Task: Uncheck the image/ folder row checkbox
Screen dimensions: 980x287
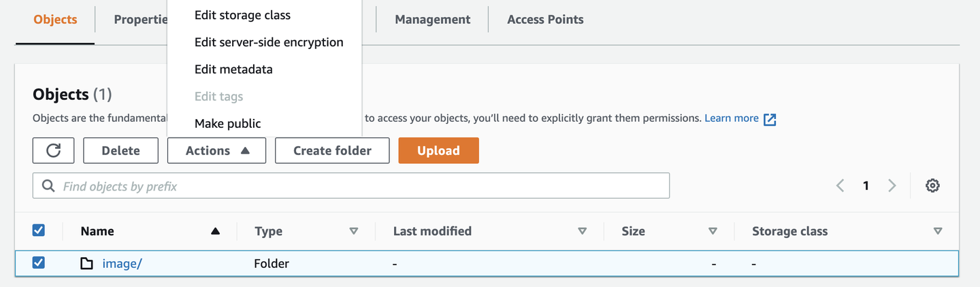Action: click(39, 263)
